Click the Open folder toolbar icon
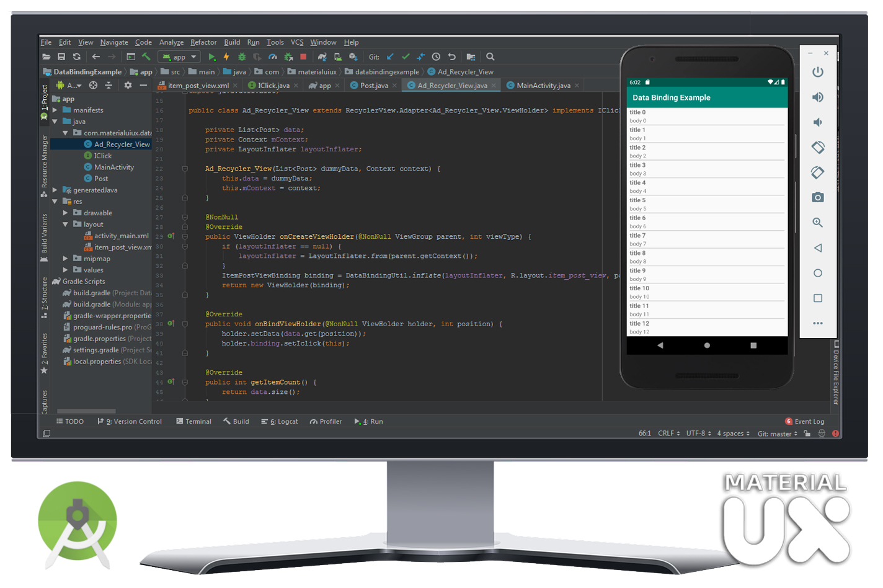This screenshot has height=588, width=883. 46,57
